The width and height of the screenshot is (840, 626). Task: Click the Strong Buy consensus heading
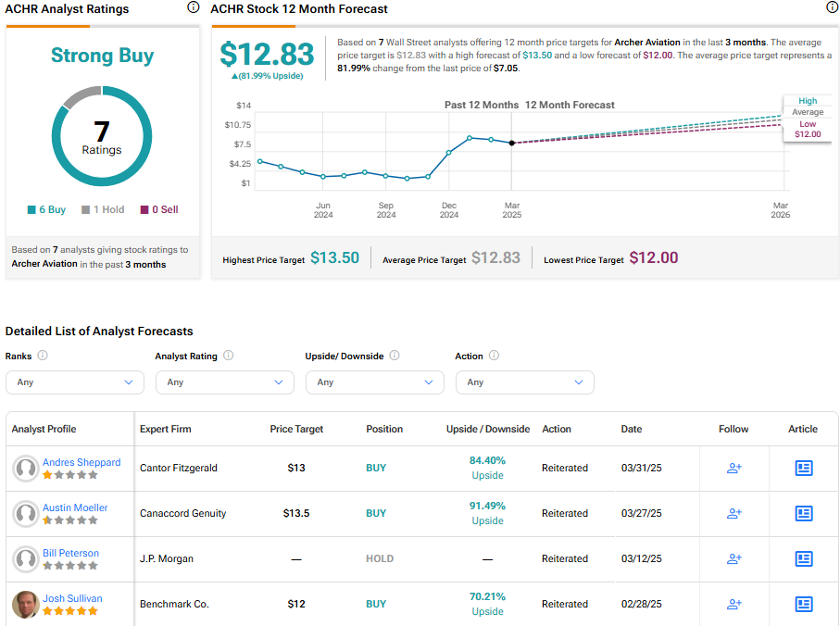coord(102,56)
